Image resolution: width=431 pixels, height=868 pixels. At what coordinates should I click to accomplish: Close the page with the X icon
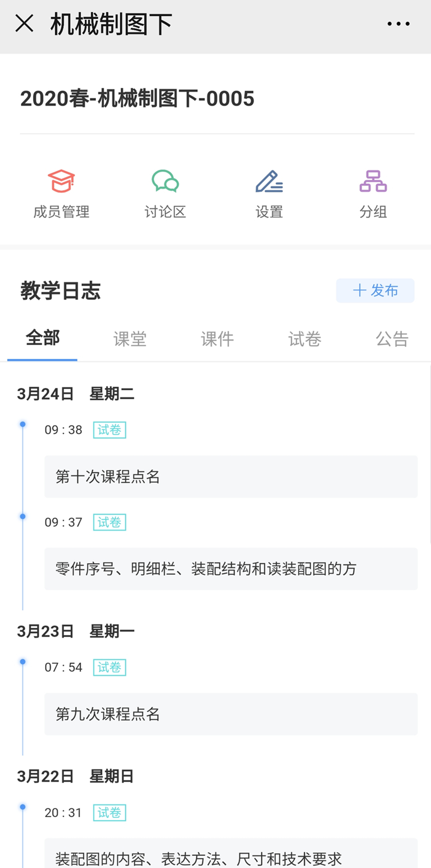point(24,23)
